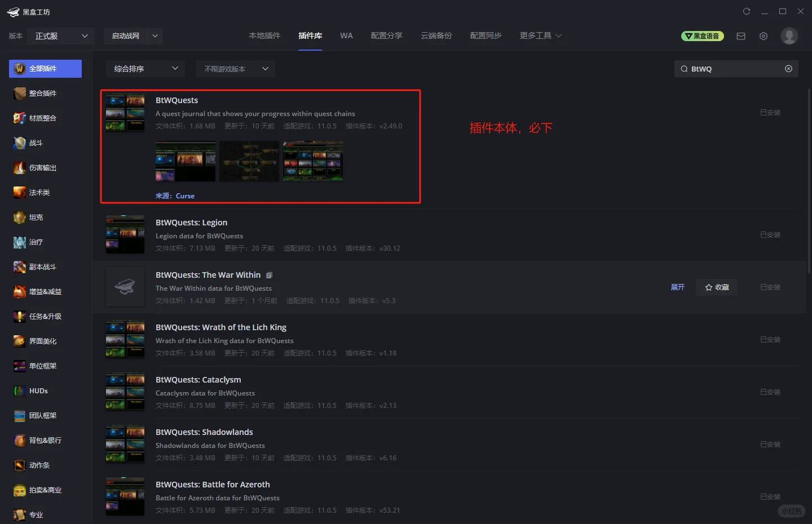Click the BtWQuests: Legion addon thumbnail
Viewport: 812px width, 524px height.
pos(125,235)
